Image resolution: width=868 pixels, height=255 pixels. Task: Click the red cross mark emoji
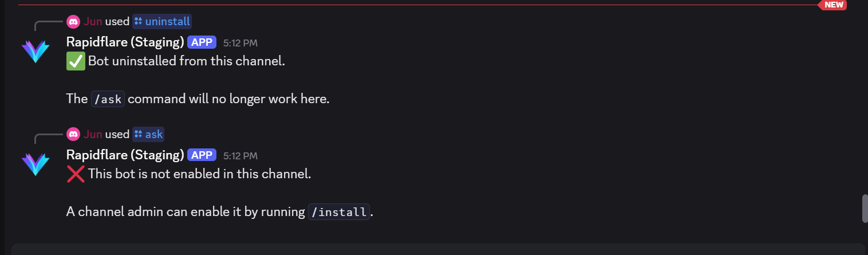pos(76,174)
